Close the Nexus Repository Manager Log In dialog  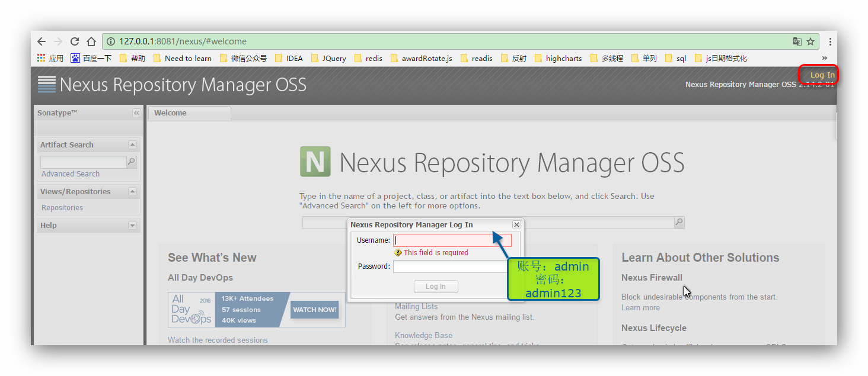point(516,225)
